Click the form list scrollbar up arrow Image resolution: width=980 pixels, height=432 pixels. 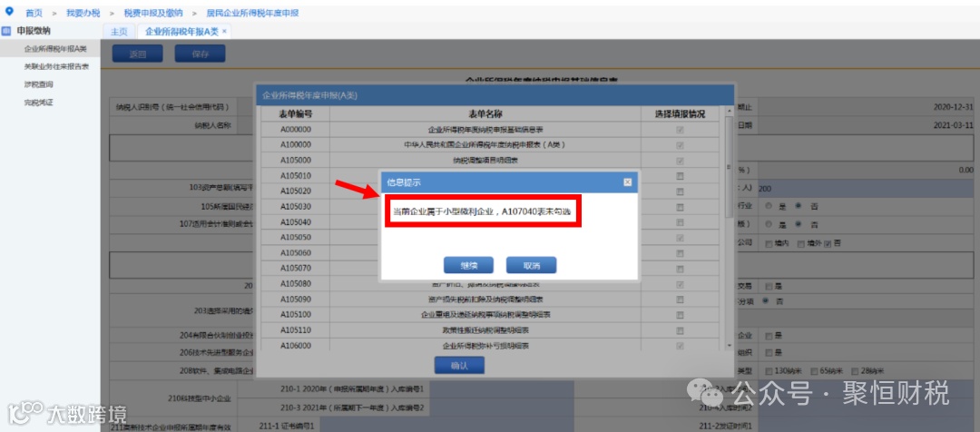point(729,111)
